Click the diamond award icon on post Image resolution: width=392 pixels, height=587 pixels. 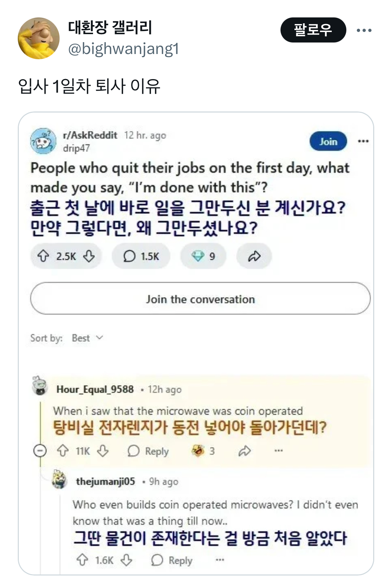(198, 256)
